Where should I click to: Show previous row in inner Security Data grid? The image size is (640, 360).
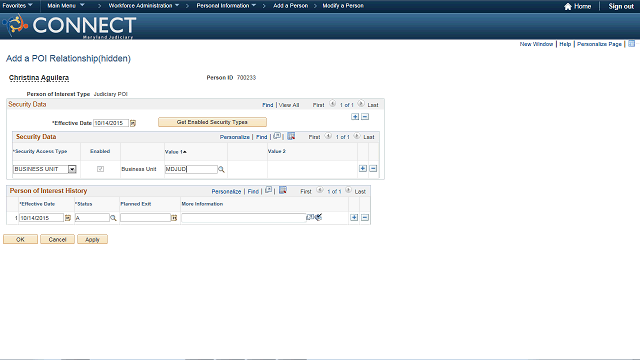point(328,136)
